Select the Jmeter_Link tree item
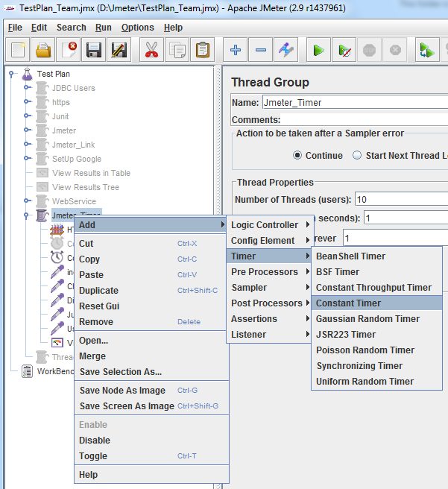The image size is (448, 489). (x=73, y=145)
